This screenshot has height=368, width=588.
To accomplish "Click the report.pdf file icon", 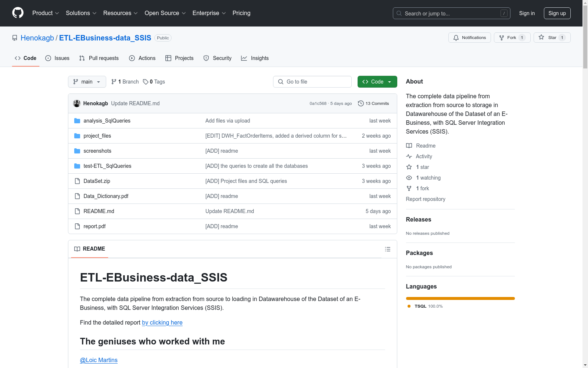I will click(x=77, y=226).
